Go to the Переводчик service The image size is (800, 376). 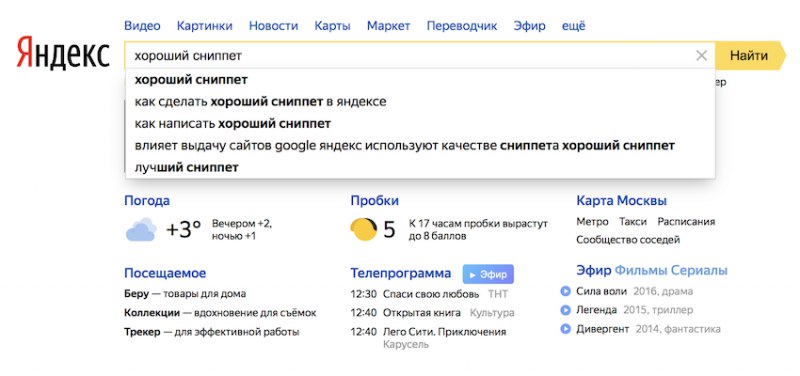point(462,26)
